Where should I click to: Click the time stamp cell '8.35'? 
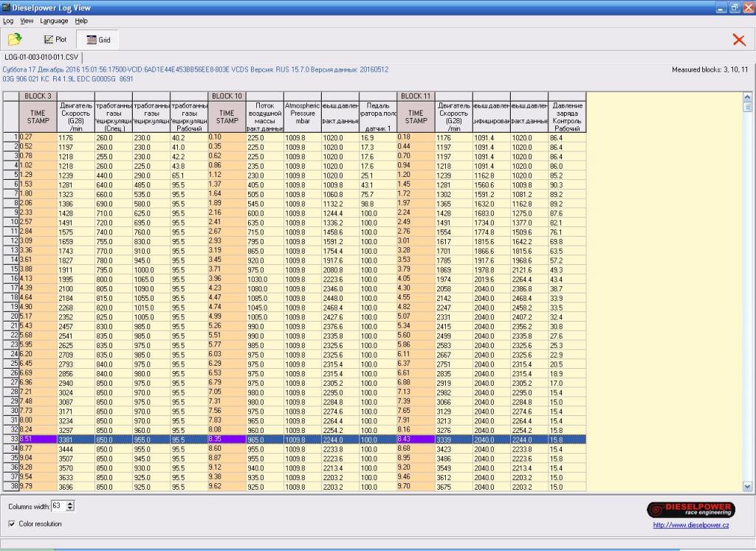(x=227, y=440)
